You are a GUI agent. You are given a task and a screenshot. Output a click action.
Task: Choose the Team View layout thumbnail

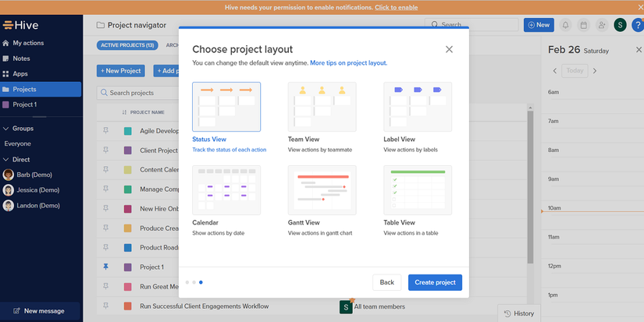pyautogui.click(x=322, y=107)
